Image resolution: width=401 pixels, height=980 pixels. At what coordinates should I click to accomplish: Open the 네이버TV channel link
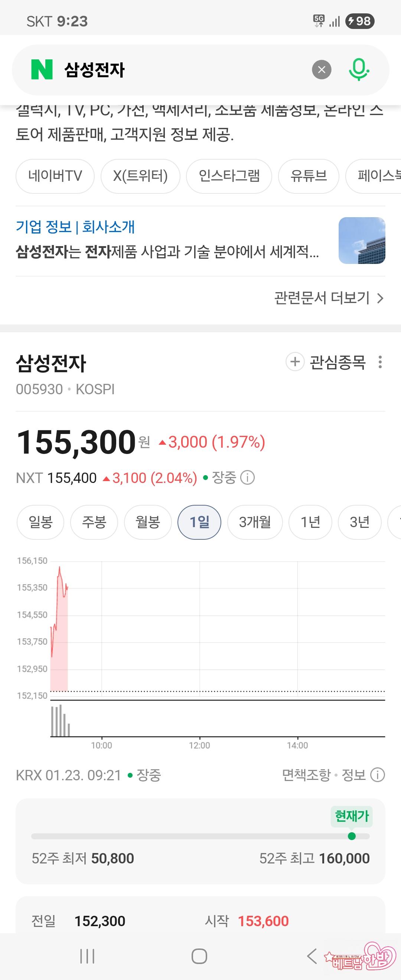pyautogui.click(x=55, y=176)
